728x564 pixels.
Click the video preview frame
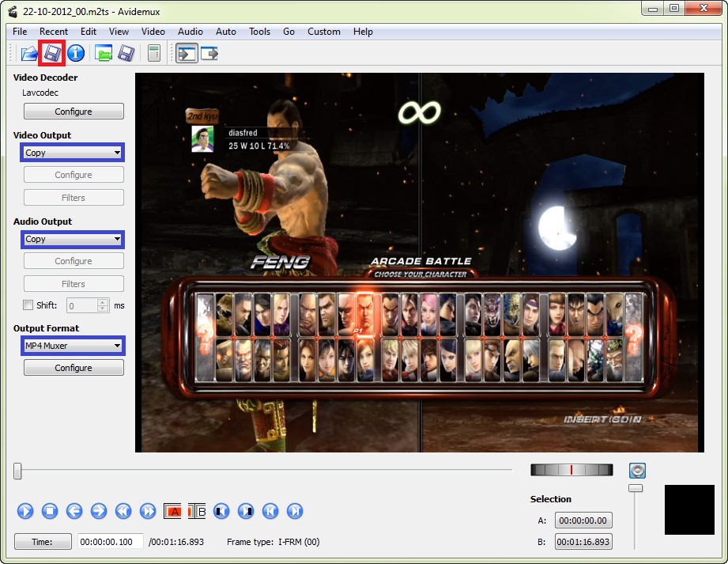pyautogui.click(x=419, y=263)
